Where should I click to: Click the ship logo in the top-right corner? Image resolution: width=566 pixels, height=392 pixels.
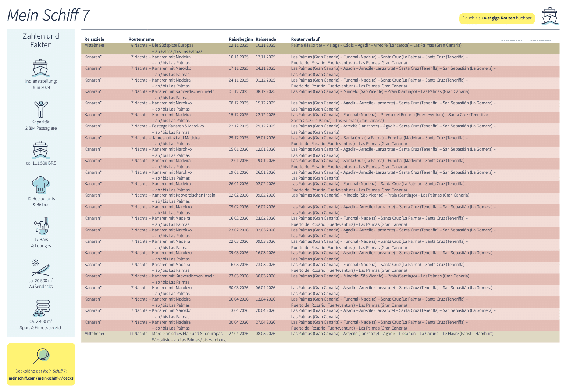550,16
